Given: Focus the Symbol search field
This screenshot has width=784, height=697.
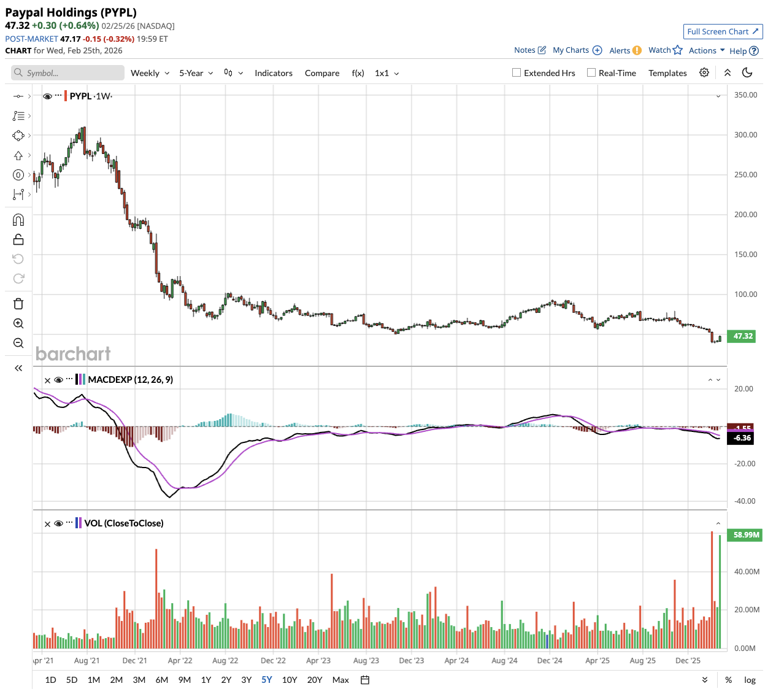Looking at the screenshot, I should pos(67,73).
